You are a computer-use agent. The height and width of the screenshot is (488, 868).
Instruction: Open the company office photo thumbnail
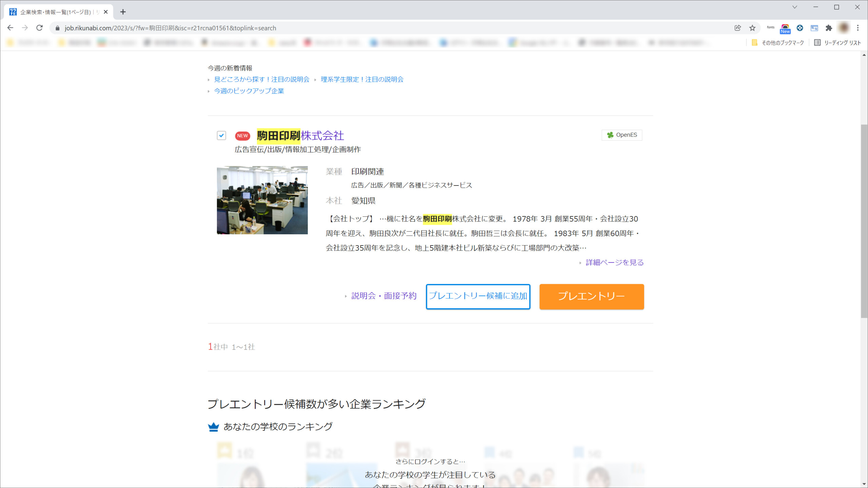(x=262, y=200)
